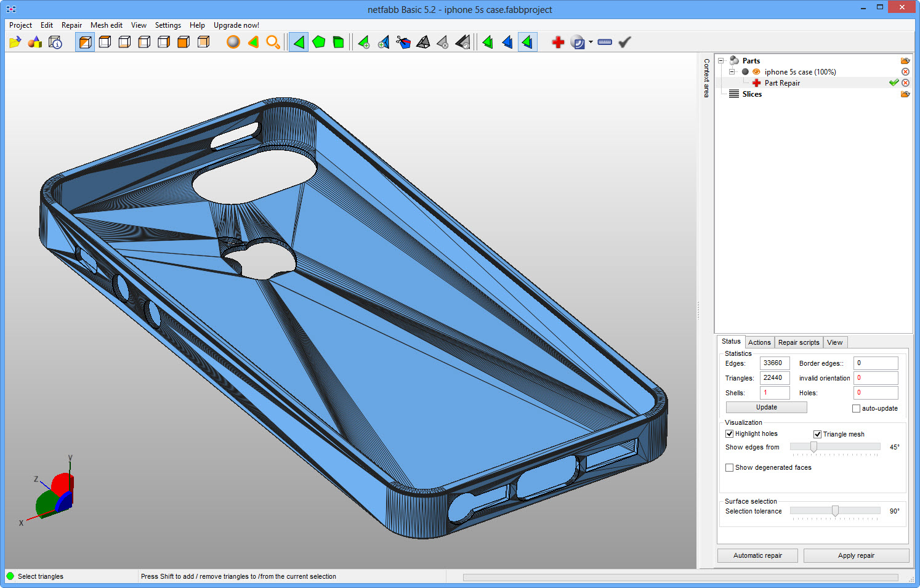The width and height of the screenshot is (920, 588).
Task: Switch to the Repair scripts tab
Action: click(x=799, y=342)
